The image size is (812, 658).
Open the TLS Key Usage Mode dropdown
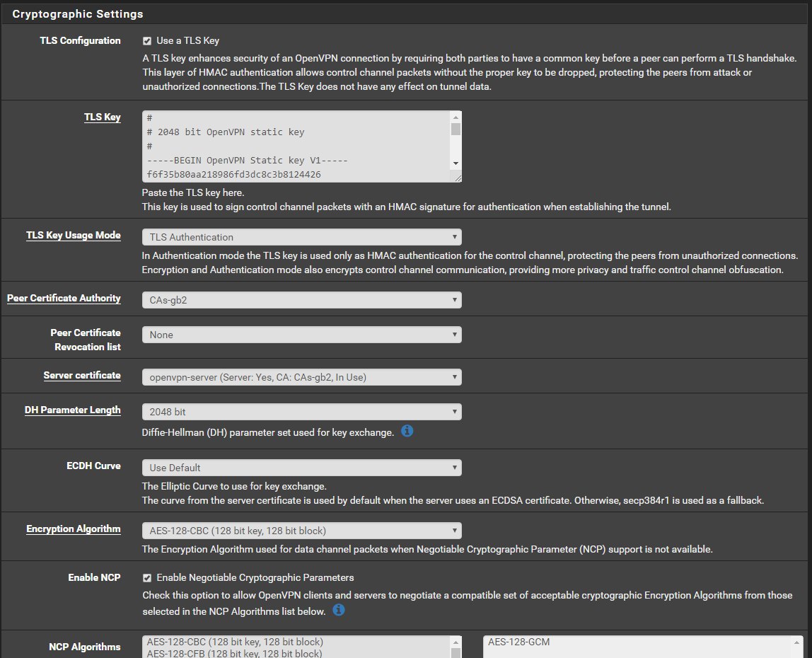[x=302, y=237]
